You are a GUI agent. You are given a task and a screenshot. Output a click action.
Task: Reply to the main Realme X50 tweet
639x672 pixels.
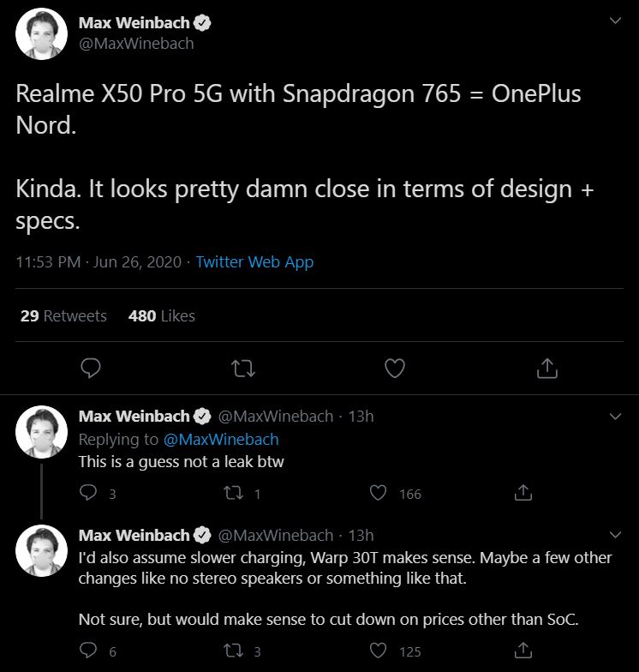(x=91, y=368)
